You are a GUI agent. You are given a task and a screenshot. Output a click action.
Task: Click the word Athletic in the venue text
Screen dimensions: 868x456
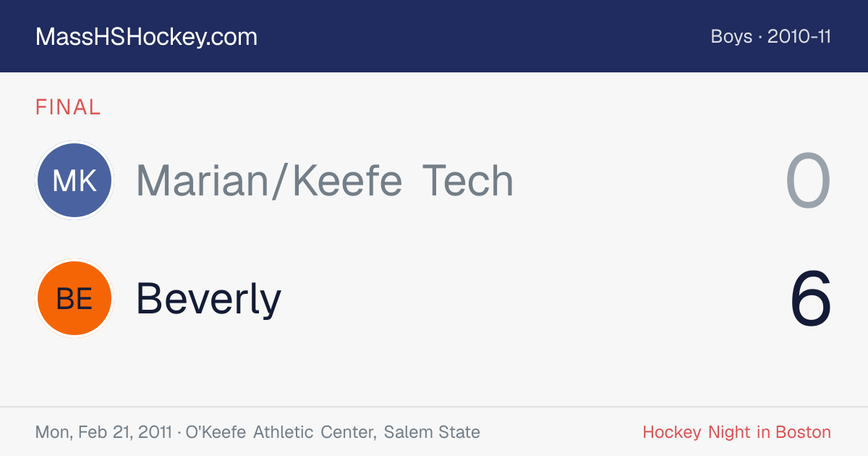[x=284, y=432]
